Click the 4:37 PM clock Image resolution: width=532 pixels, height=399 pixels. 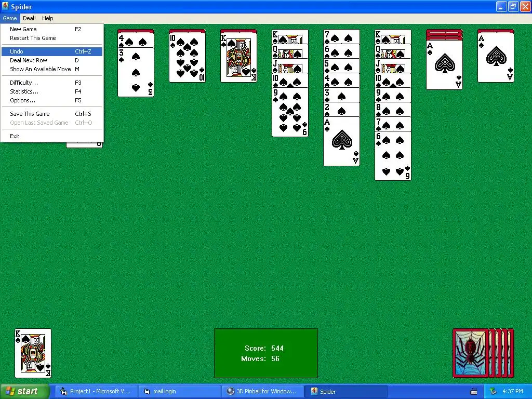coord(513,392)
